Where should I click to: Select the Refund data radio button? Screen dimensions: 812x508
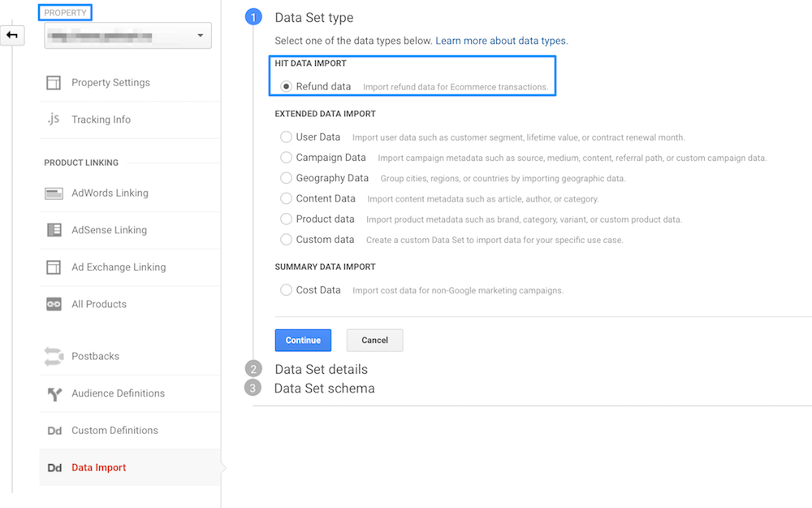click(x=286, y=87)
